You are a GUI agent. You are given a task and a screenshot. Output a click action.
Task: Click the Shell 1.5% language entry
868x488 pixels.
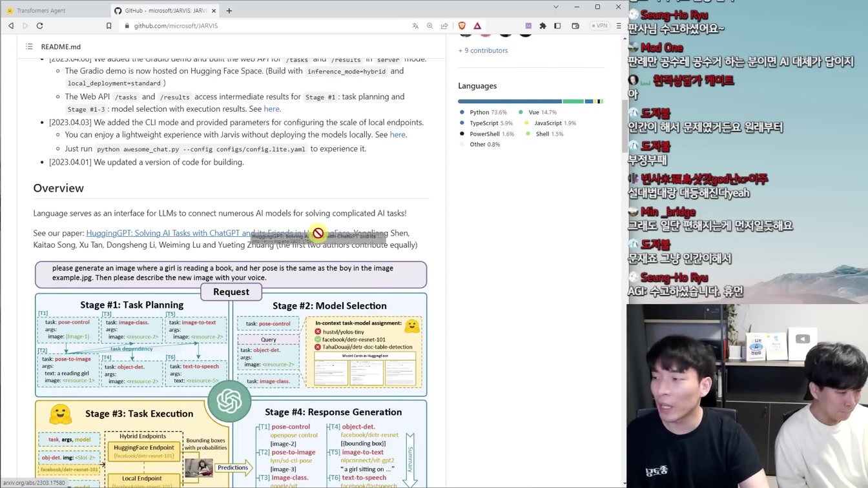(544, 134)
